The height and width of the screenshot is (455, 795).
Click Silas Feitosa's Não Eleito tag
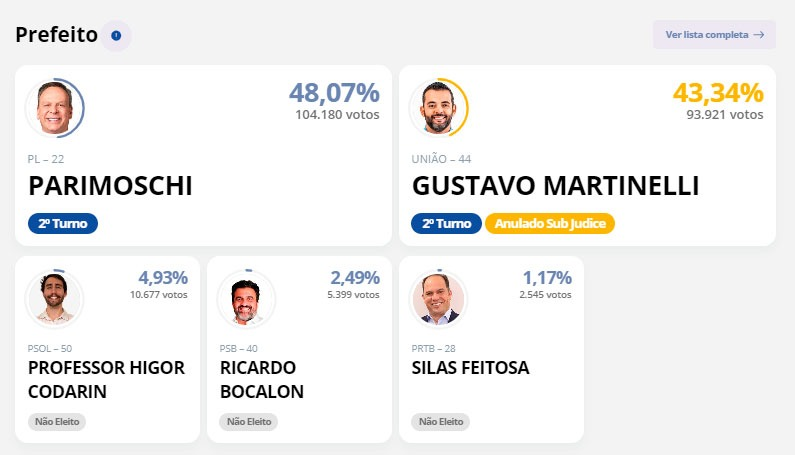441,422
